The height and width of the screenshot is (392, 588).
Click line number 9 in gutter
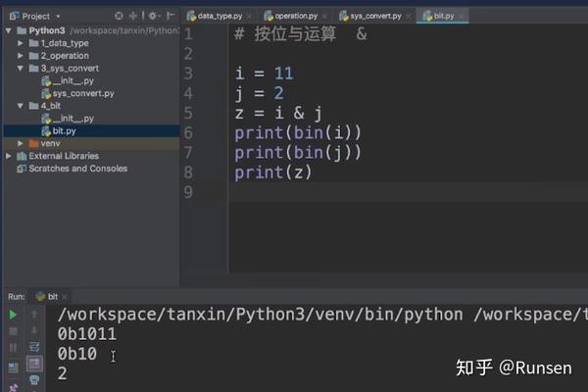pos(188,192)
